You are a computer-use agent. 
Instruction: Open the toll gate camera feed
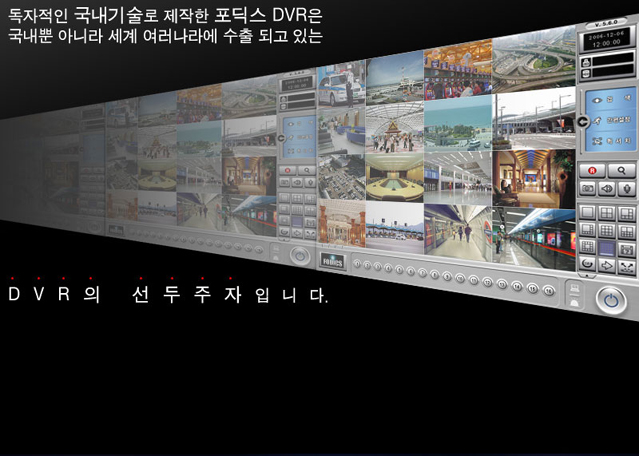[x=394, y=227]
